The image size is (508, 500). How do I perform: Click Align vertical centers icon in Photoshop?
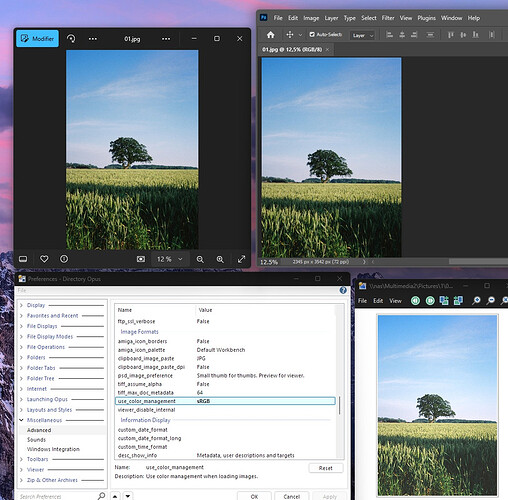[x=463, y=34]
